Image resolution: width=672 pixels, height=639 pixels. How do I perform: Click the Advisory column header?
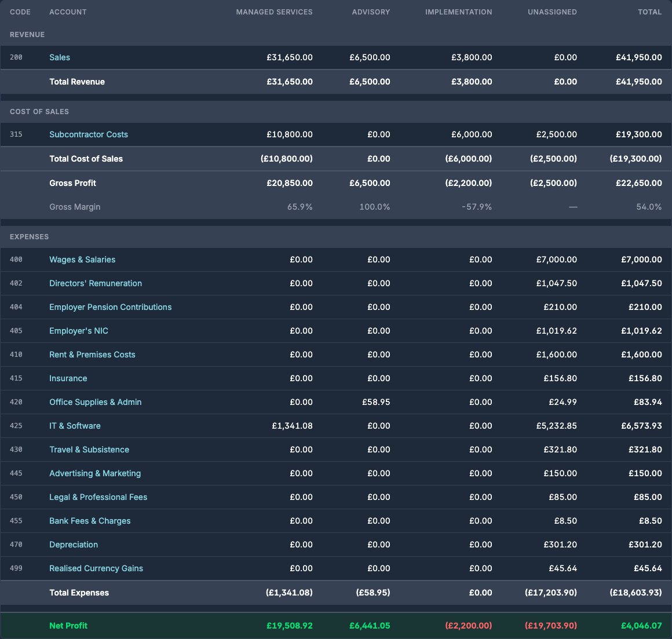(x=371, y=12)
